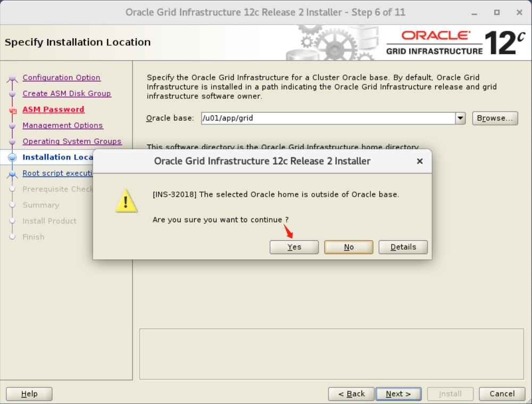Open Details for error INS-32018
Screen dimensions: 532x404
tap(402, 247)
